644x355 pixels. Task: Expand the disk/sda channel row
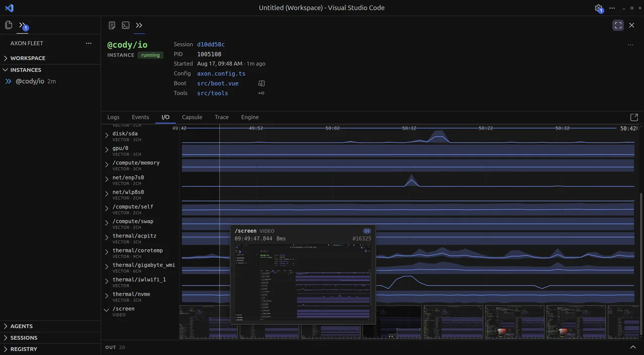click(107, 135)
